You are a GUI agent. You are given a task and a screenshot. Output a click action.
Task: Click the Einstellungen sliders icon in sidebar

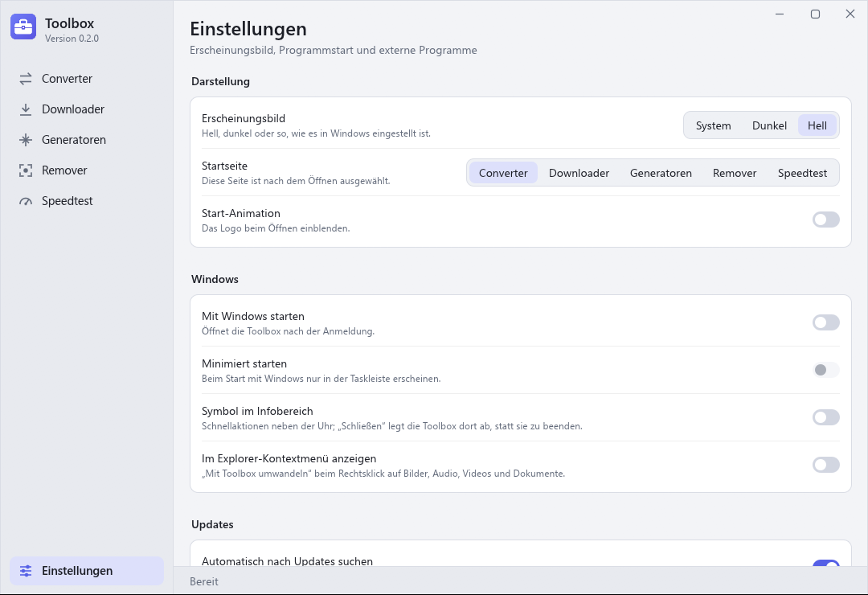(26, 571)
